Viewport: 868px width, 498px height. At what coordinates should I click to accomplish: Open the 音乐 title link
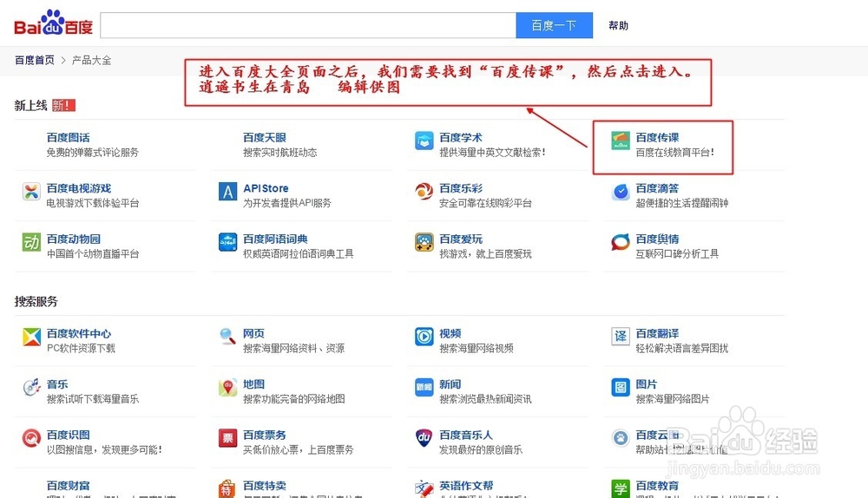pyautogui.click(x=57, y=384)
